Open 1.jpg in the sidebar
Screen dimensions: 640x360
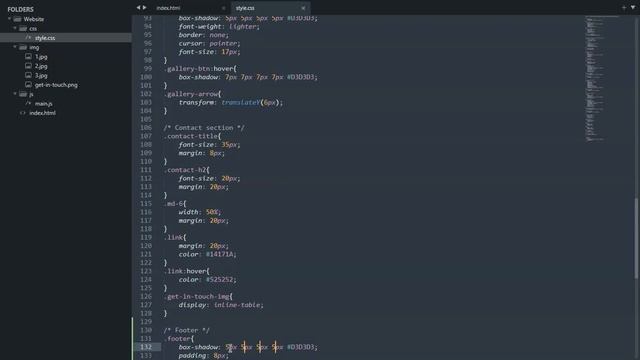41,57
